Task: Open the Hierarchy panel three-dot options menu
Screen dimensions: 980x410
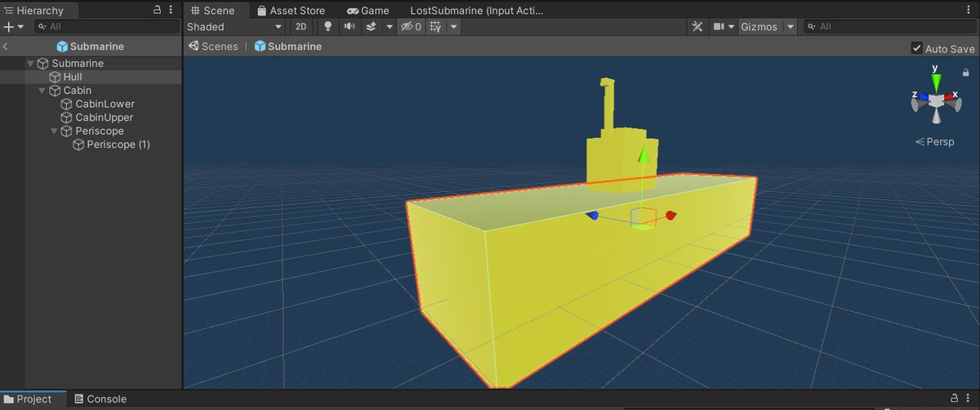Action: tap(170, 11)
